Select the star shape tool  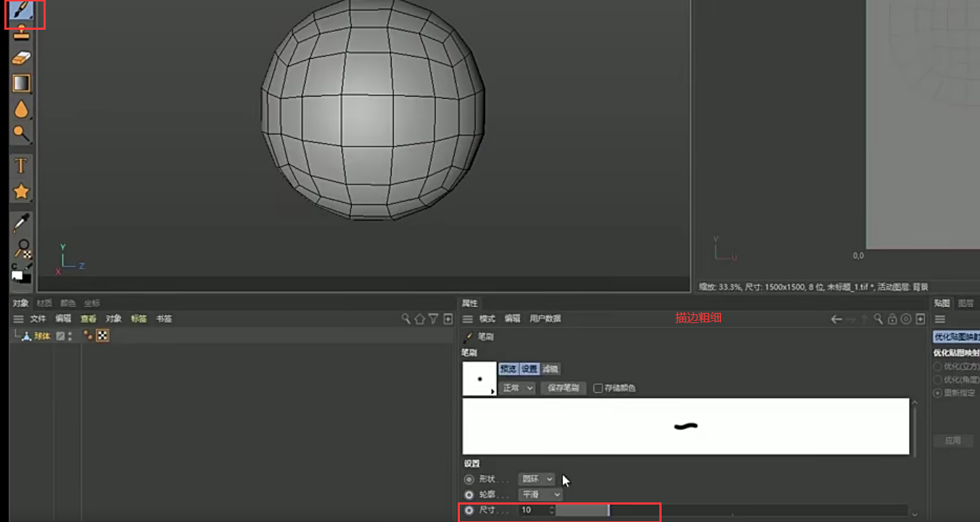(x=22, y=192)
